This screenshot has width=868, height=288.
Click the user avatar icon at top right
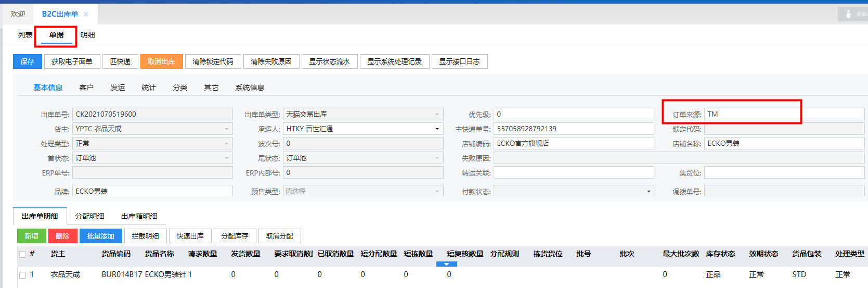click(848, 14)
